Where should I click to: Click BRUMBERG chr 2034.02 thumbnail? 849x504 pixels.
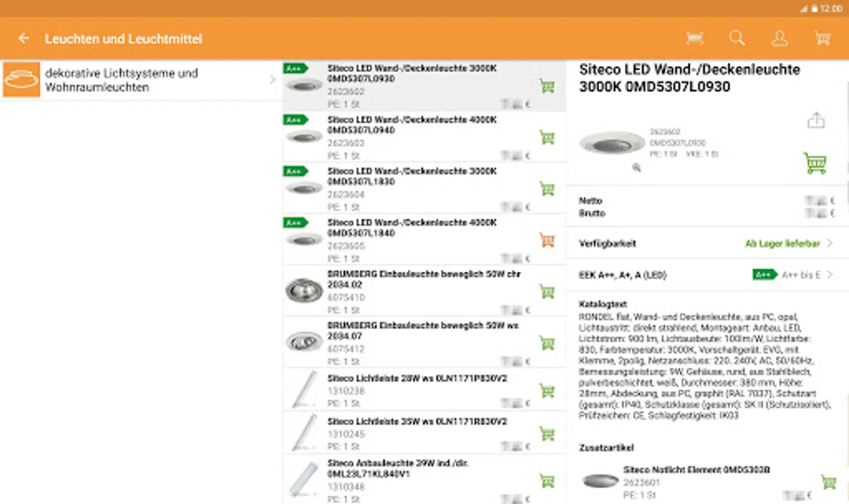(x=304, y=291)
